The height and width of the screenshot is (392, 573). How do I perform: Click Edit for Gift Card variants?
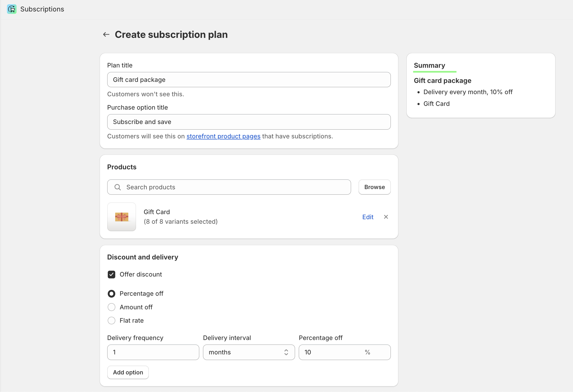tap(368, 217)
